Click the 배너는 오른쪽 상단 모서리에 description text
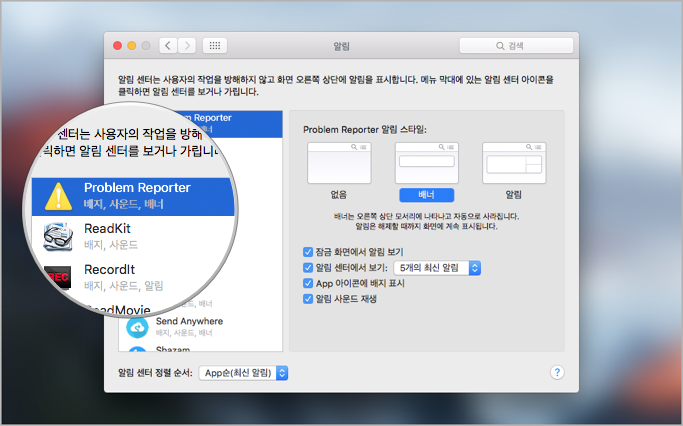This screenshot has height=426, width=683. (x=426, y=216)
